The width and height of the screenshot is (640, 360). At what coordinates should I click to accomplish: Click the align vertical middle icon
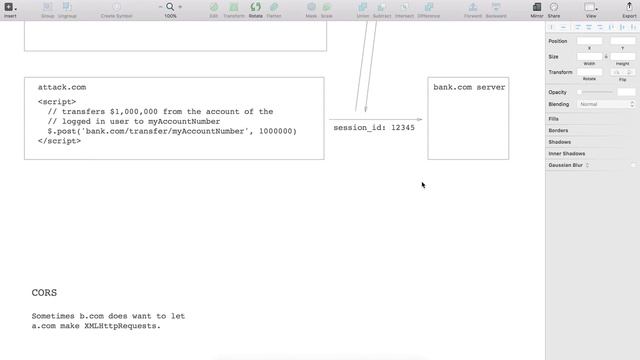tap(622, 27)
